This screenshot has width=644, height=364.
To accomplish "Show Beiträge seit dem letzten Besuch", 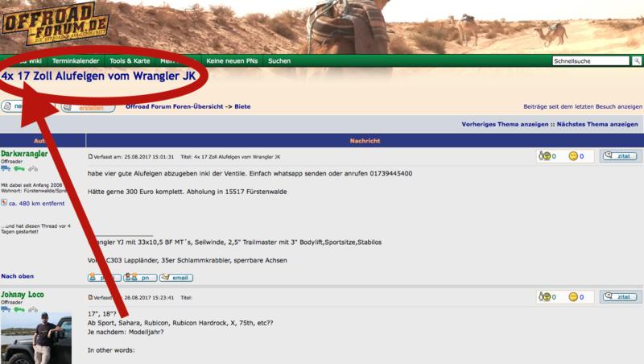I will [582, 106].
